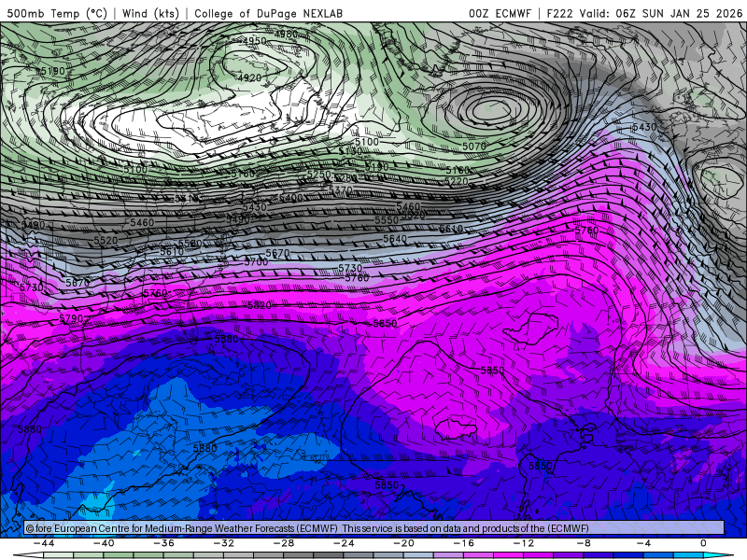This screenshot has width=747, height=560.
Task: Click the 5070 contour label
Action: 474,147
